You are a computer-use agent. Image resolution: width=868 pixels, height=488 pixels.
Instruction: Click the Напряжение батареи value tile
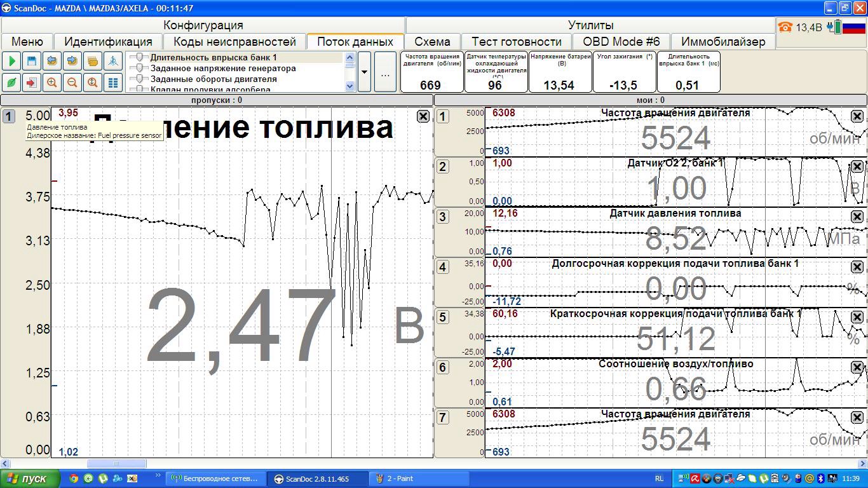point(560,72)
